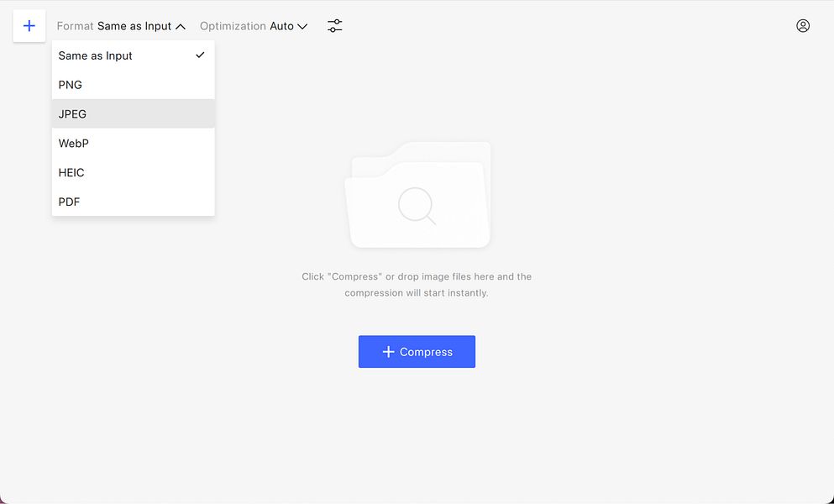Viewport: 834px width, 504px height.
Task: Click the plus icon to add images
Action: coord(29,25)
